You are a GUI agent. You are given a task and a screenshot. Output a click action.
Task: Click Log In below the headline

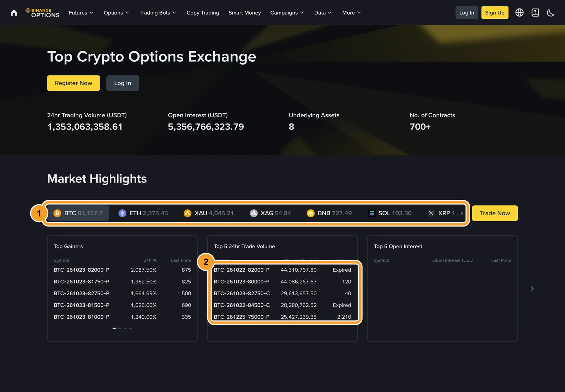[x=123, y=83]
